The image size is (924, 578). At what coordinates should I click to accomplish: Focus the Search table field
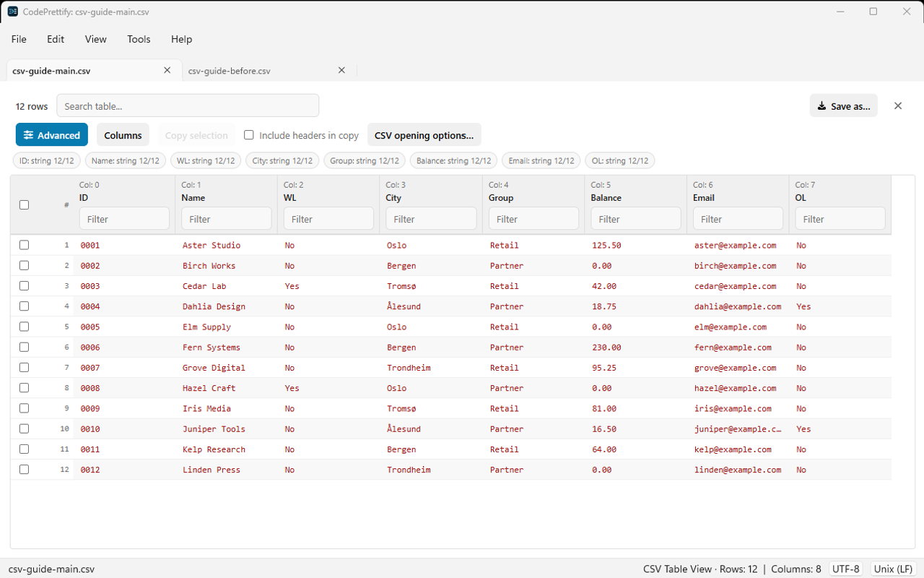pos(188,105)
